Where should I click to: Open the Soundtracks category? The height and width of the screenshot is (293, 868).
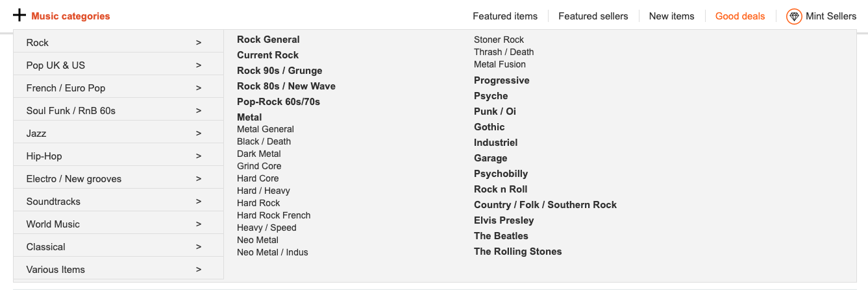[x=118, y=202]
